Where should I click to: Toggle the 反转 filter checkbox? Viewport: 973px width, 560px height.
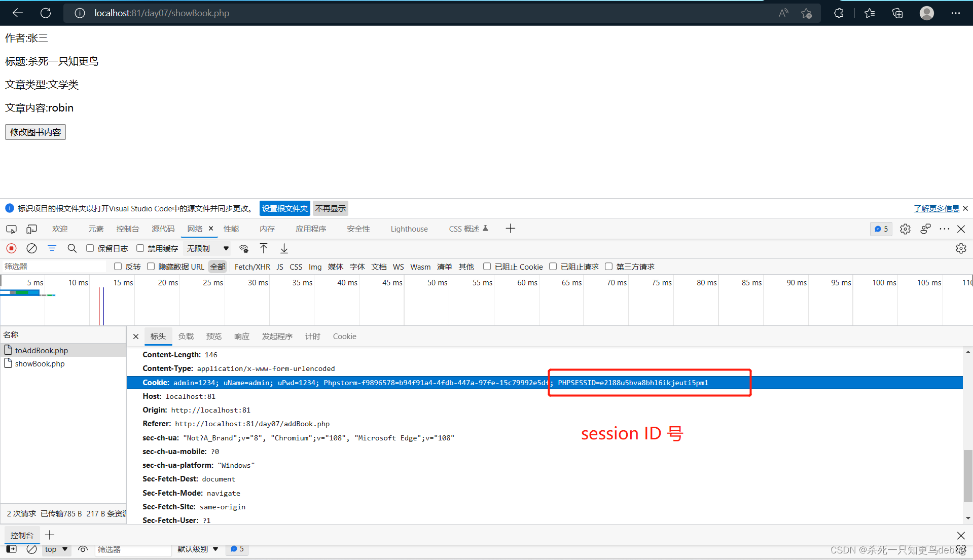[x=118, y=267]
